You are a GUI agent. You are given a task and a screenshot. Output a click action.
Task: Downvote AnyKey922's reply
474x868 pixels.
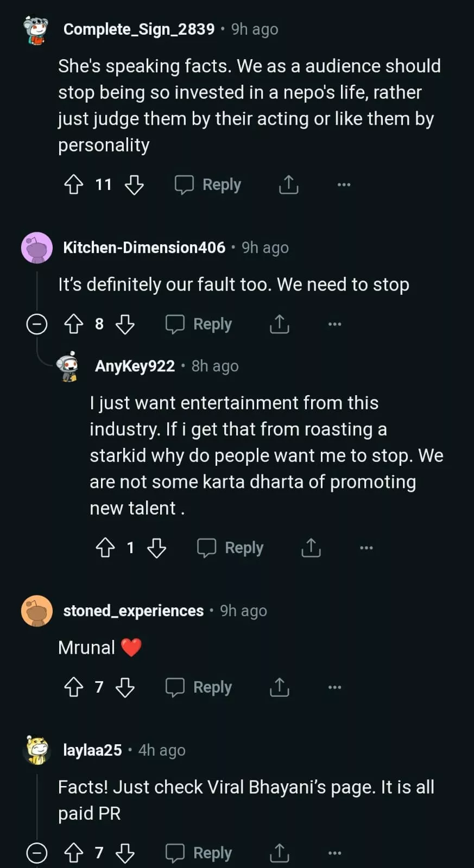click(x=157, y=548)
